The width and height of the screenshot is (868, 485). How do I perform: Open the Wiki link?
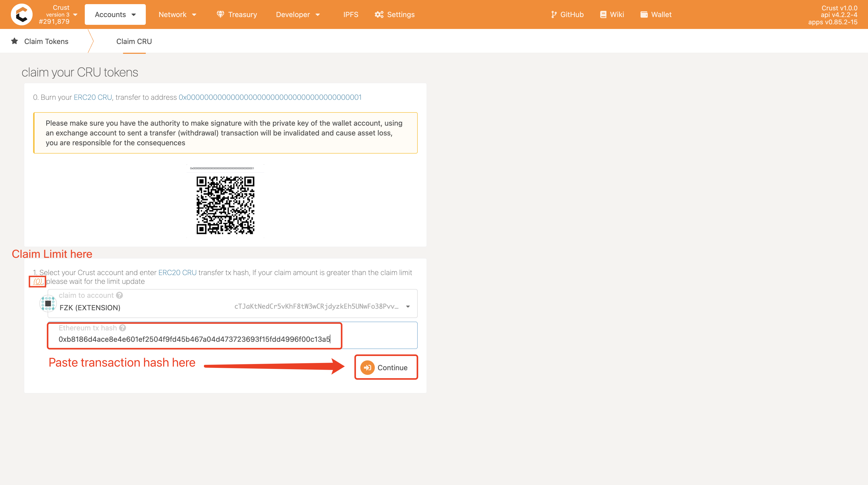click(x=612, y=14)
